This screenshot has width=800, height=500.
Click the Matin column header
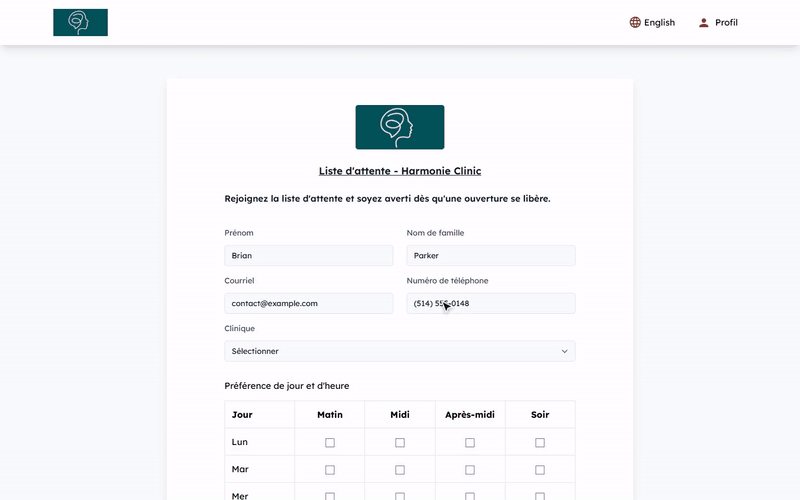tap(330, 415)
